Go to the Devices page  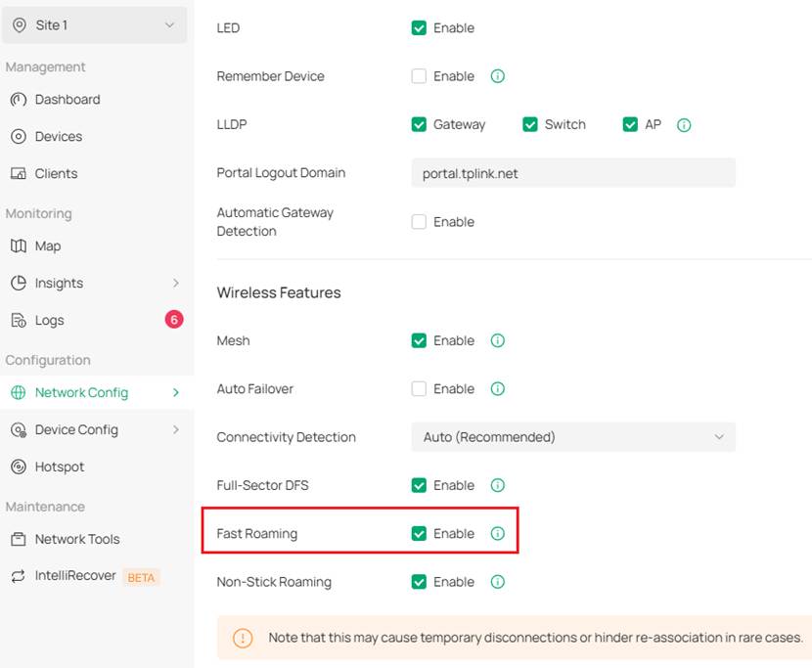pos(59,137)
